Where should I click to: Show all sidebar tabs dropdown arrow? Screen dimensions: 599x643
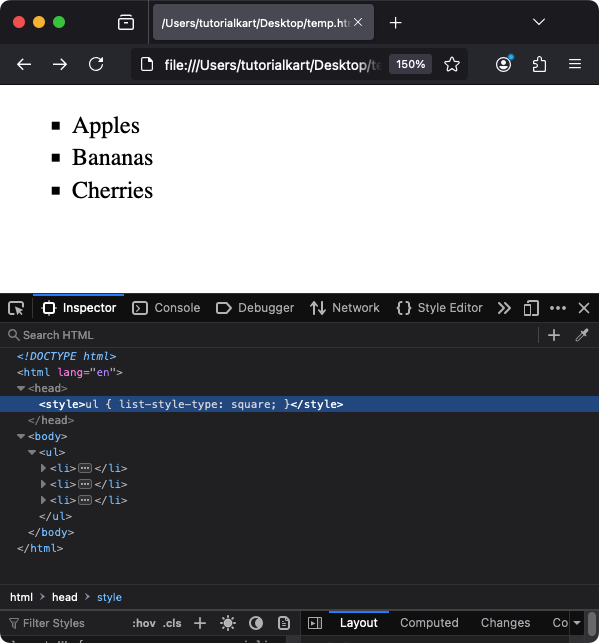(577, 623)
